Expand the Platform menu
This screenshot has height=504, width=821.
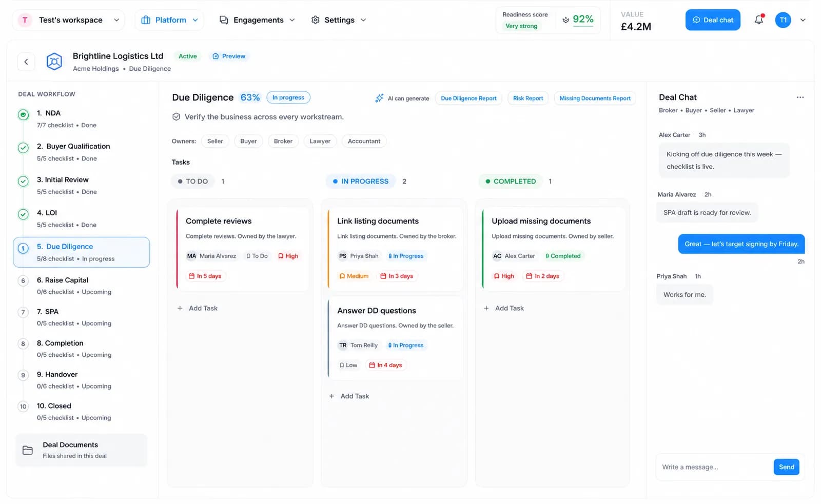(169, 20)
